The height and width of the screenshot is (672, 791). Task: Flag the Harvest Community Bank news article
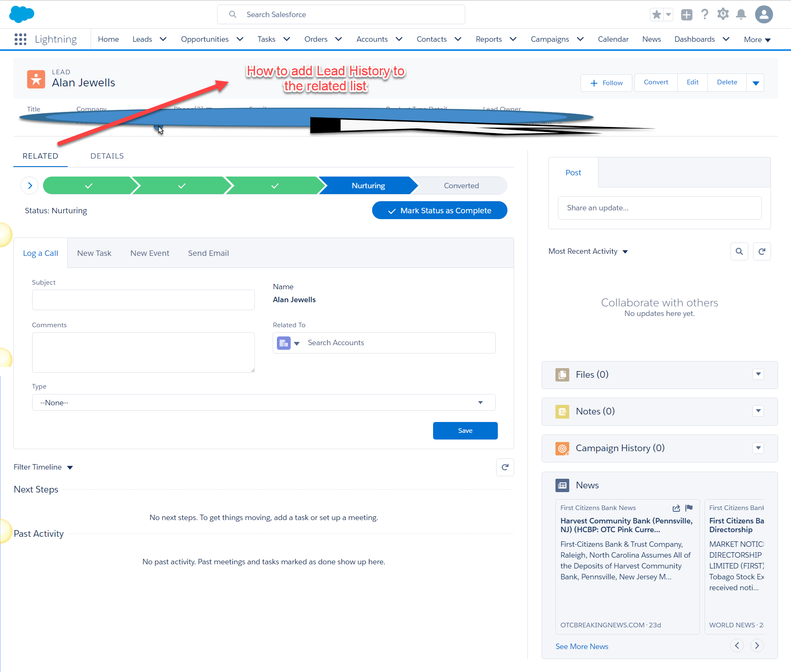point(689,508)
